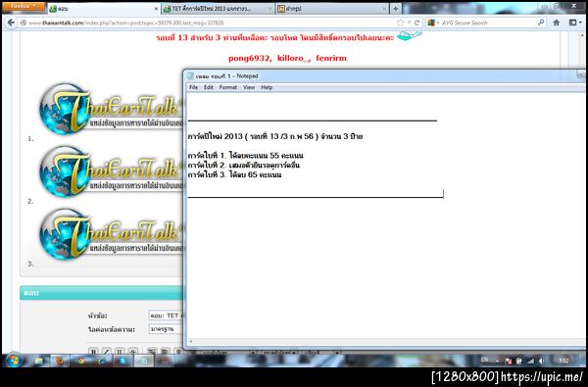The image size is (588, 387).
Task: Open Notepad Edit menu
Action: click(x=209, y=87)
